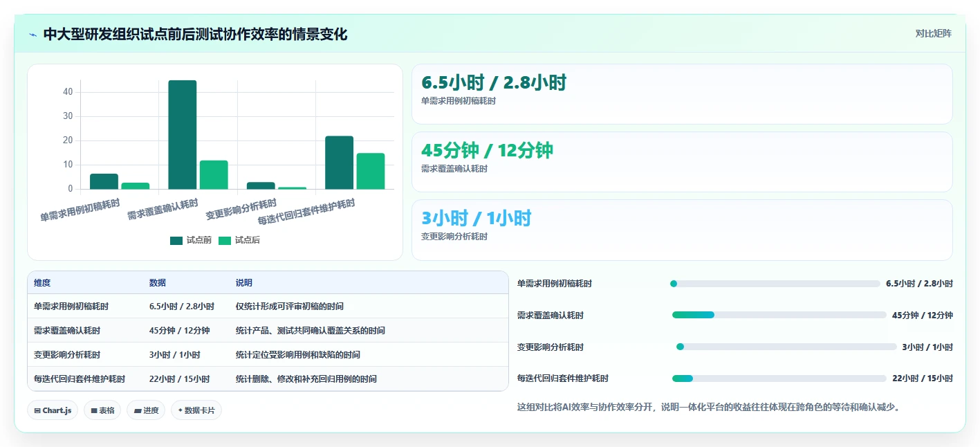Image resolution: width=980 pixels, height=447 pixels.
Task: Click table cell 22小时 / 15小时
Action: coord(180,379)
